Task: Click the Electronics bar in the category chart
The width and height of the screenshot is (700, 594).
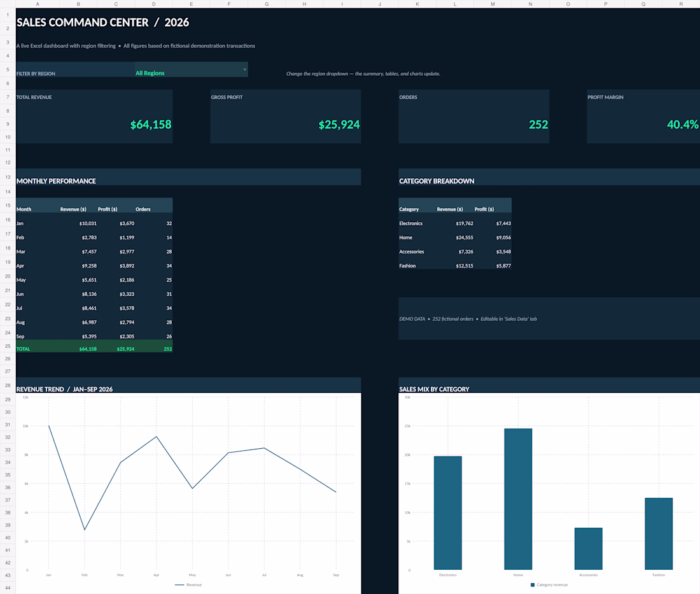Action: 448,513
